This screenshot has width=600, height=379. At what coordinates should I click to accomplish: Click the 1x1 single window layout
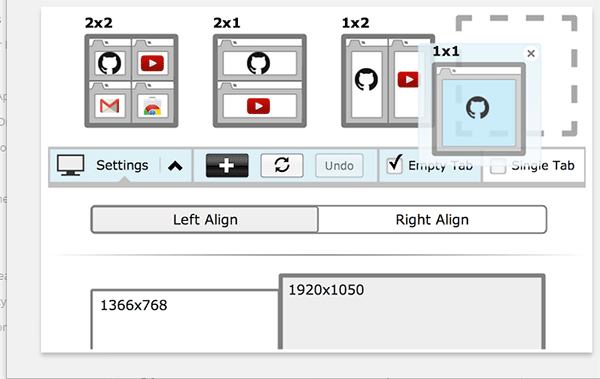[479, 109]
